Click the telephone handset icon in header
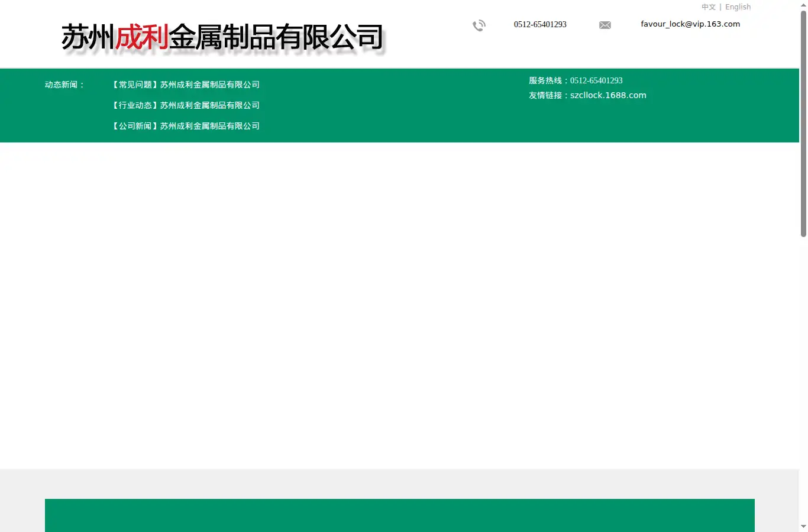The image size is (808, 532). (x=479, y=25)
